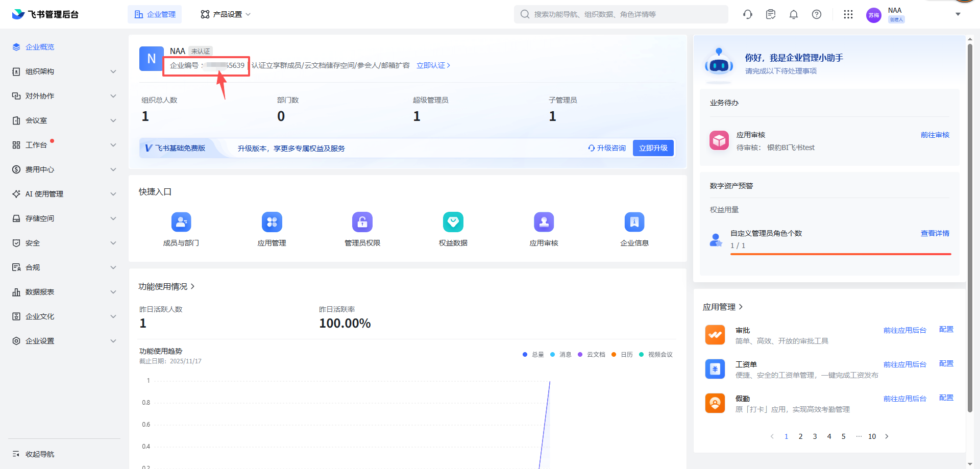This screenshot has height=469, width=980.
Task: Open the customer service headset icon
Action: [748, 14]
